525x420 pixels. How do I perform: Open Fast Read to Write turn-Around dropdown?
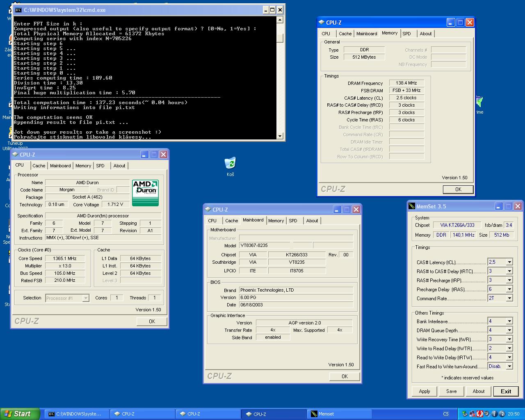[509, 366]
